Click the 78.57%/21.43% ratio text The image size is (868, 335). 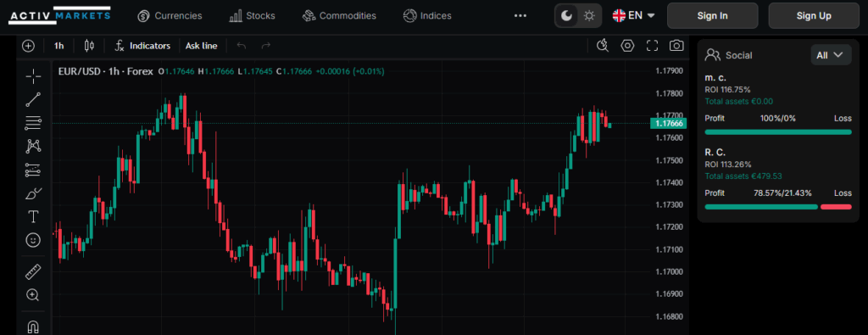tap(782, 193)
